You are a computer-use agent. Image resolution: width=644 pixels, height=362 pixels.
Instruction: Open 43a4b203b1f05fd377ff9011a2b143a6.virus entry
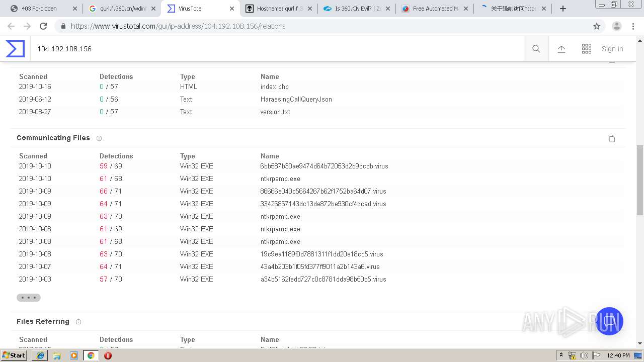[x=320, y=267]
